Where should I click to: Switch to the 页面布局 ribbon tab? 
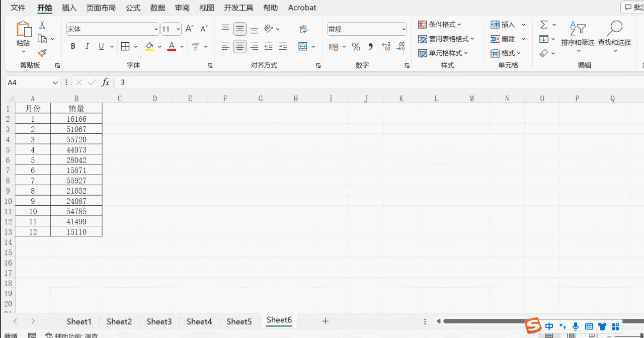(101, 8)
